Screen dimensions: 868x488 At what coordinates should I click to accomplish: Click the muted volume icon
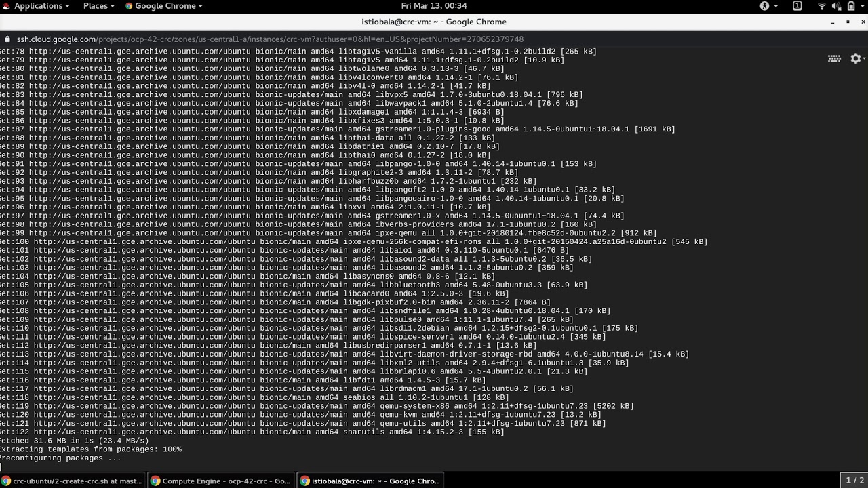coord(836,5)
